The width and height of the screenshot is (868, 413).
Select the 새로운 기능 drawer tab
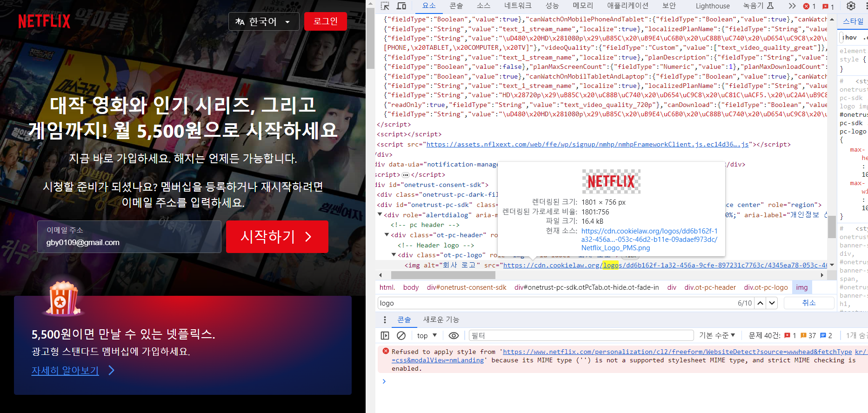[441, 320]
